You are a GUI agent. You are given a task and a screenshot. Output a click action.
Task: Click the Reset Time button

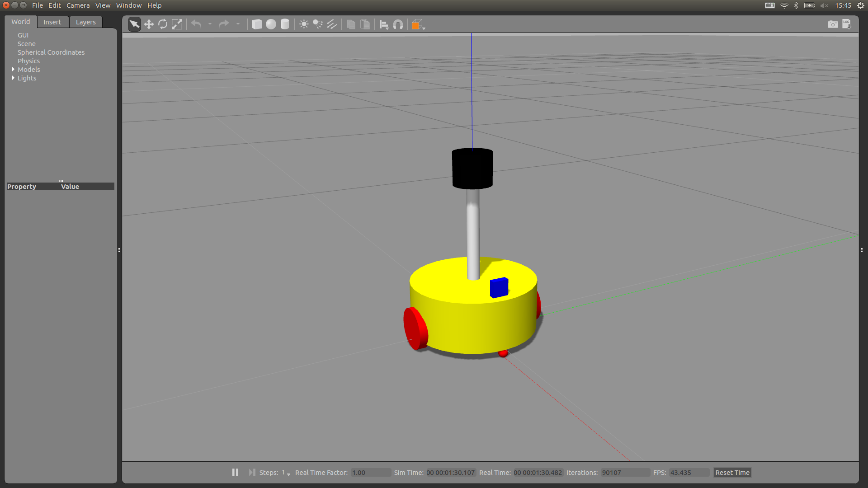[732, 472]
